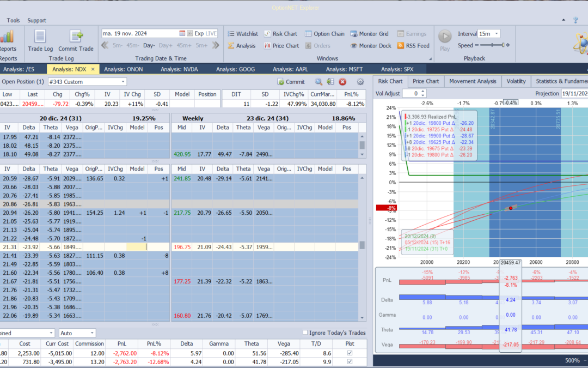Screen dimensions: 588x368
Task: Open the Reports bar chart icon
Action: pyautogui.click(x=7, y=37)
